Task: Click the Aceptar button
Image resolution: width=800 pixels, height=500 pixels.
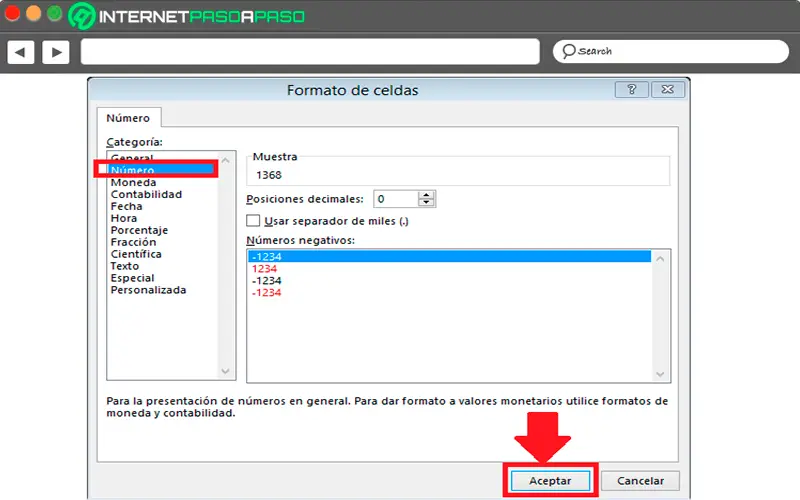Action: 550,481
